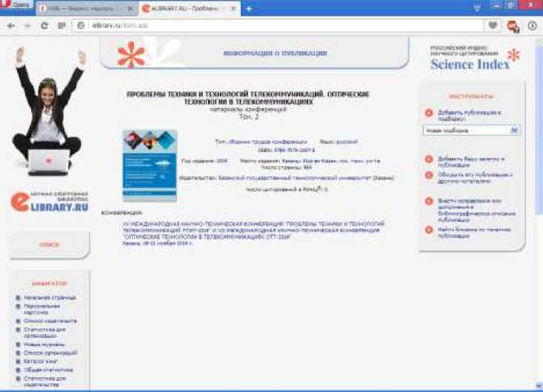Open Список издательств link
This screenshot has width=543, height=392.
pyautogui.click(x=50, y=321)
